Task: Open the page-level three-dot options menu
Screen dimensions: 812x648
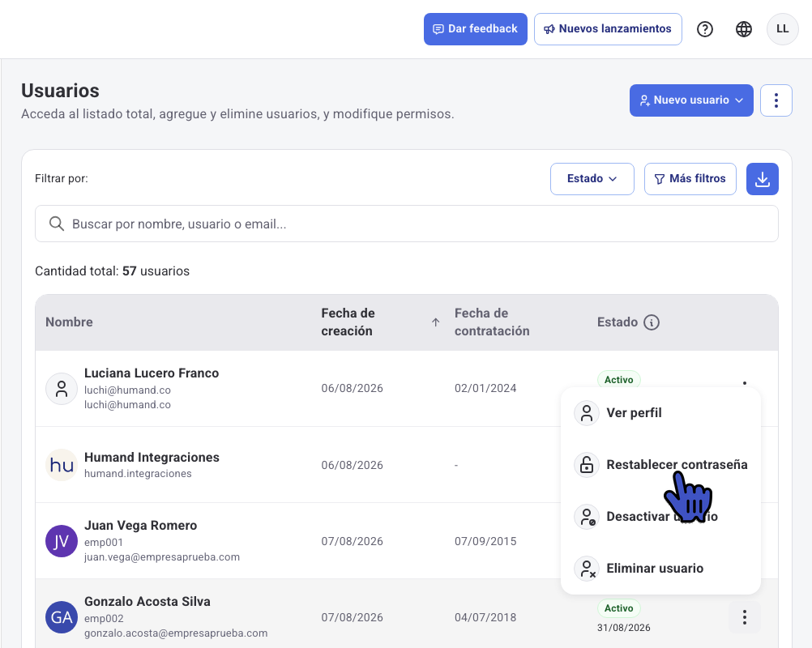Action: click(x=776, y=100)
